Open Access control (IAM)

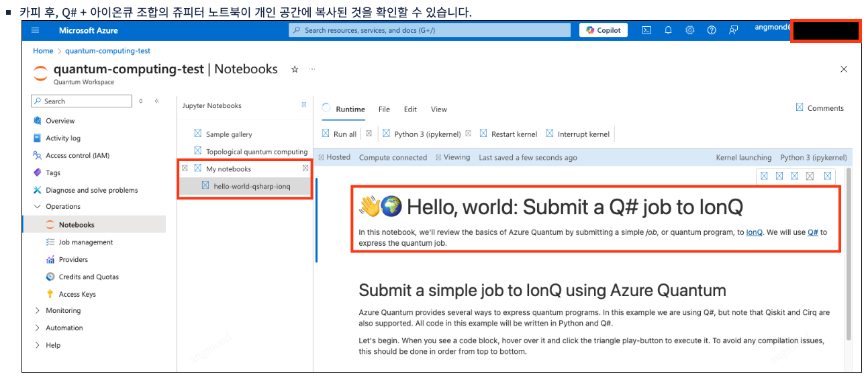[77, 155]
